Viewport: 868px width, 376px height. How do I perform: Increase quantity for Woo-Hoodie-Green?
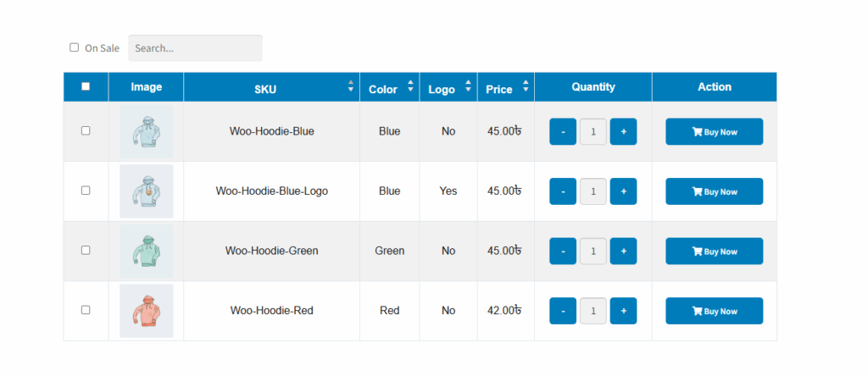pos(623,251)
